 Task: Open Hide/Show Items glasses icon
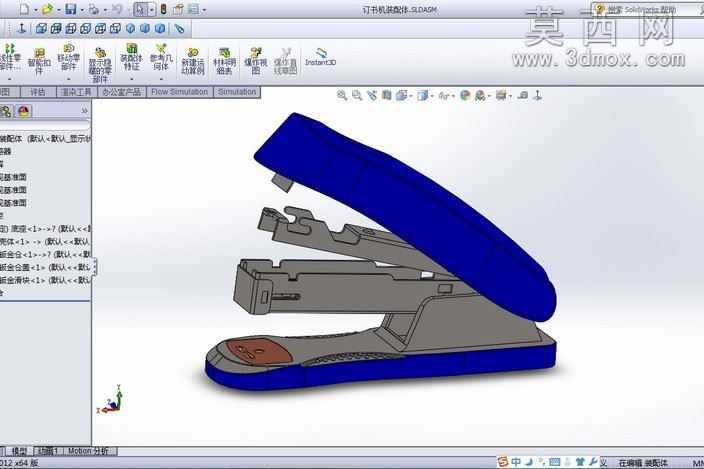(x=444, y=95)
